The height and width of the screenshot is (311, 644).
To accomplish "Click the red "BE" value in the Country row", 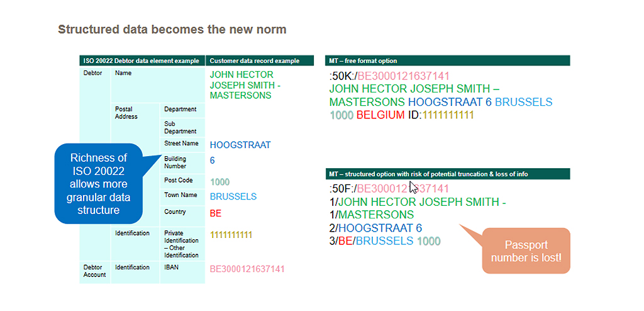I will tap(216, 214).
